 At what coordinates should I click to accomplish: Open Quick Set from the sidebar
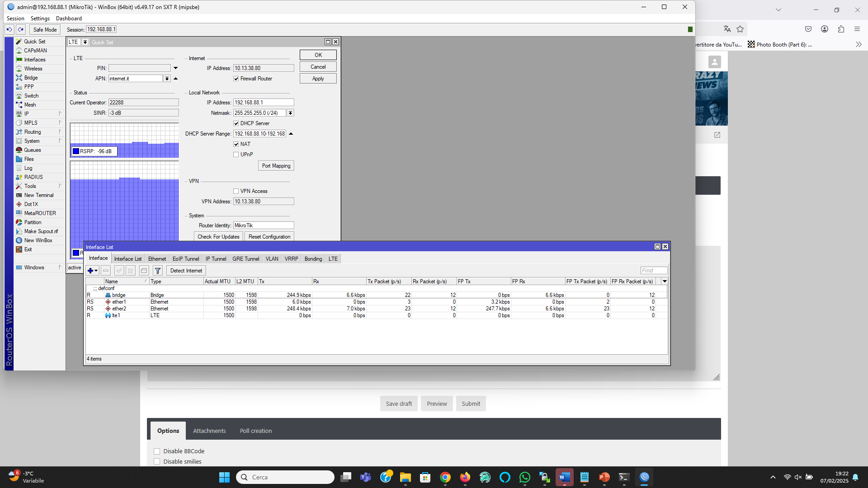34,42
